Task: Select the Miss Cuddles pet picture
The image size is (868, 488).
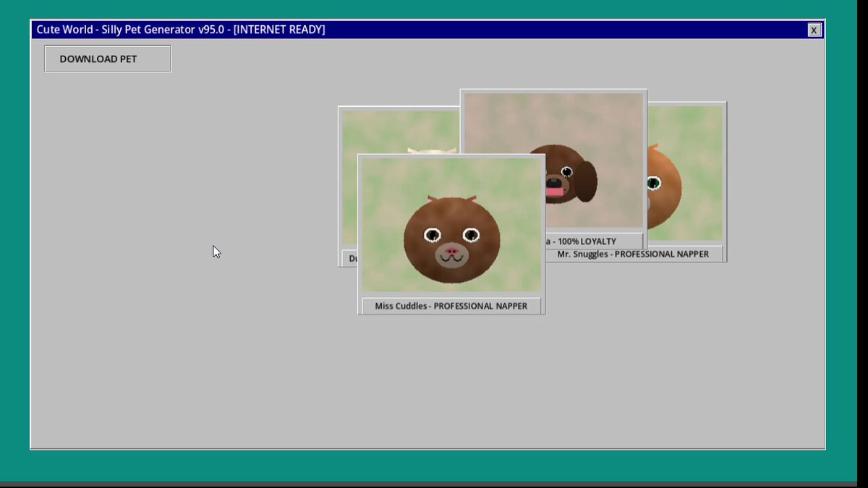Action: click(x=451, y=225)
